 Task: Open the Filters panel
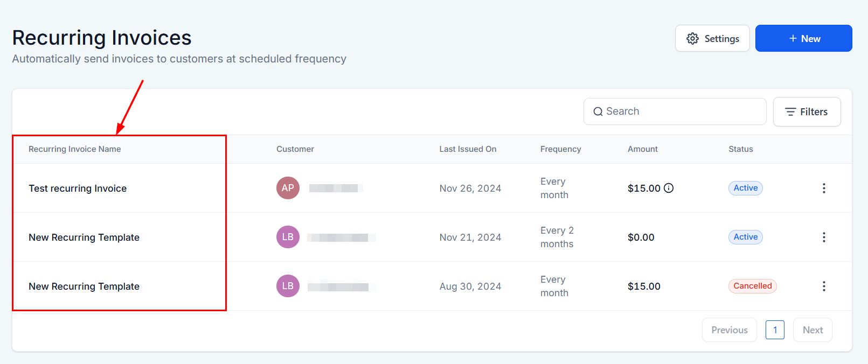tap(806, 112)
